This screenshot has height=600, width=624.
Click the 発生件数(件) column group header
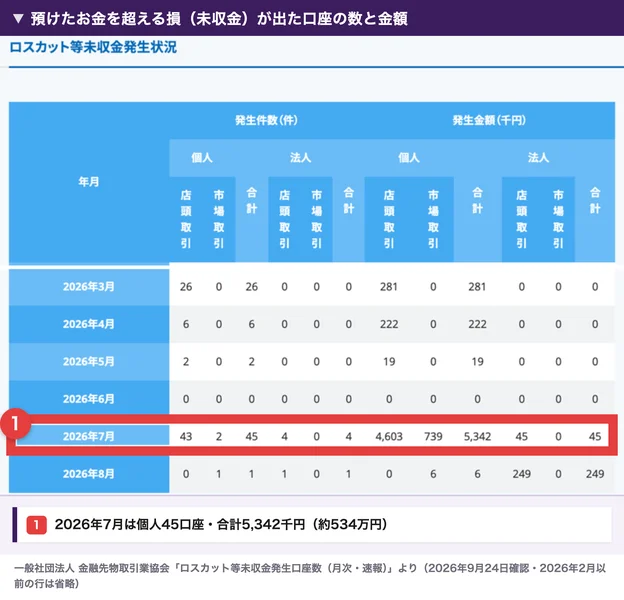[266, 120]
